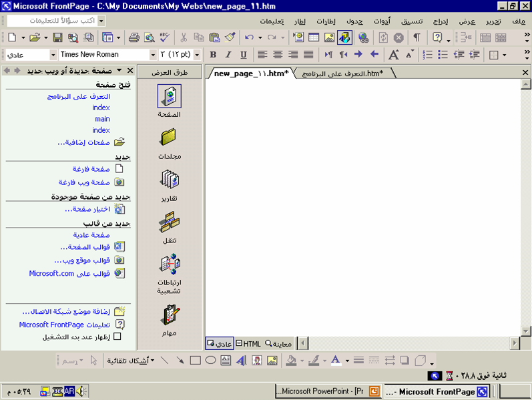Click the Stop icon in the toolbar
Image resolution: width=532 pixels, height=400 pixels.
pyautogui.click(x=398, y=37)
